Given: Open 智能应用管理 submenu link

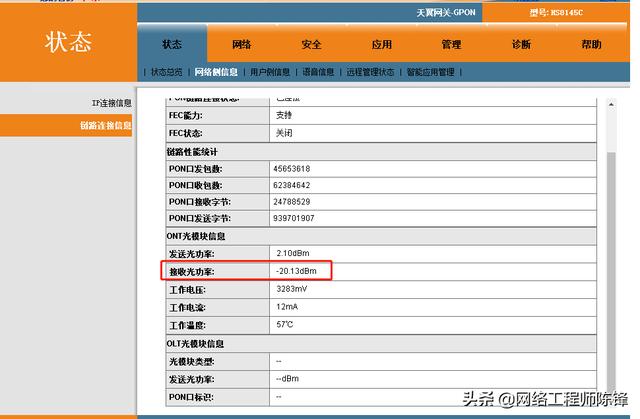Looking at the screenshot, I should [431, 72].
